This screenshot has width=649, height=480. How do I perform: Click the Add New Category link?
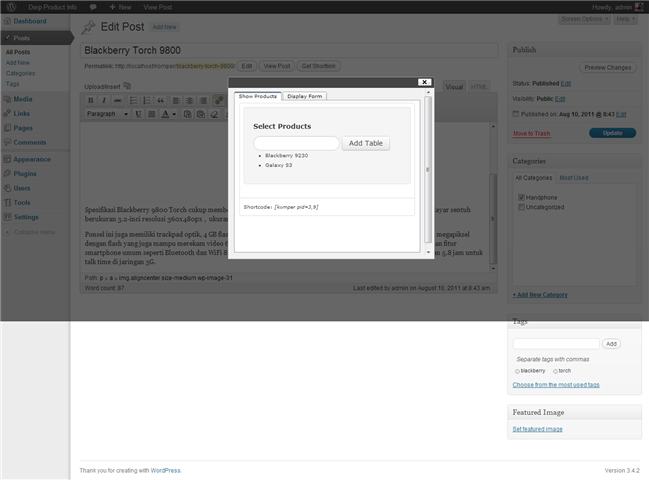(540, 295)
